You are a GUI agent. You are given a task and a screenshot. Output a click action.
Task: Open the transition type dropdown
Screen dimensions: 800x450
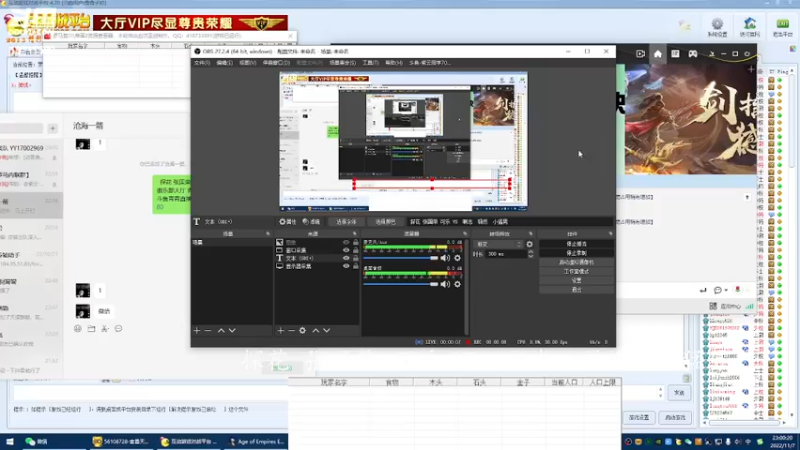tap(498, 244)
